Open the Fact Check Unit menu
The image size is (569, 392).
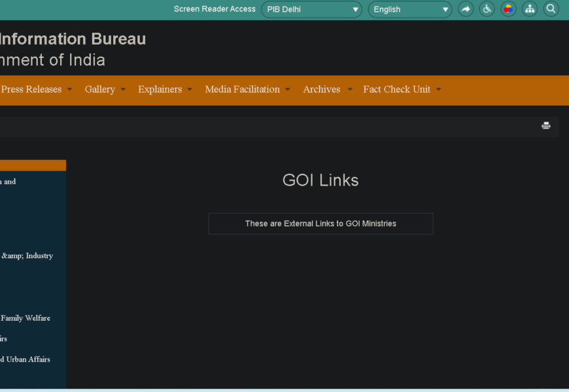click(397, 90)
